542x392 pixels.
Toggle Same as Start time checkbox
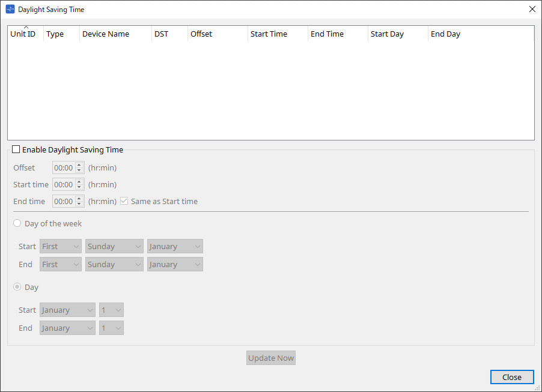click(x=124, y=202)
